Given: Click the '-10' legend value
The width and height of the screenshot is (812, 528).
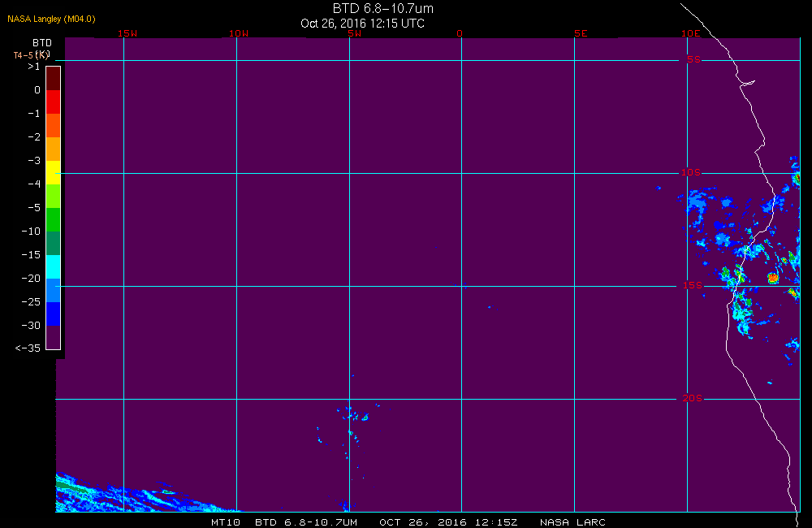Looking at the screenshot, I should [31, 231].
